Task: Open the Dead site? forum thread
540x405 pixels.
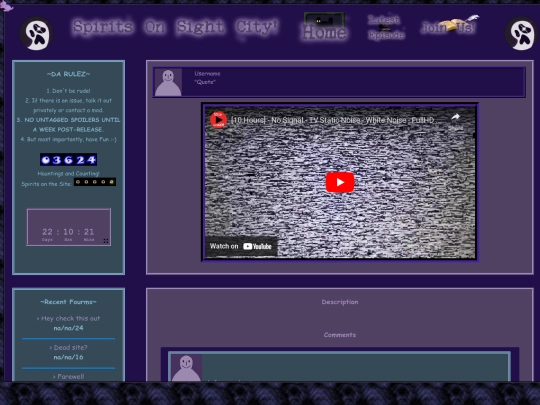Action: click(x=69, y=347)
